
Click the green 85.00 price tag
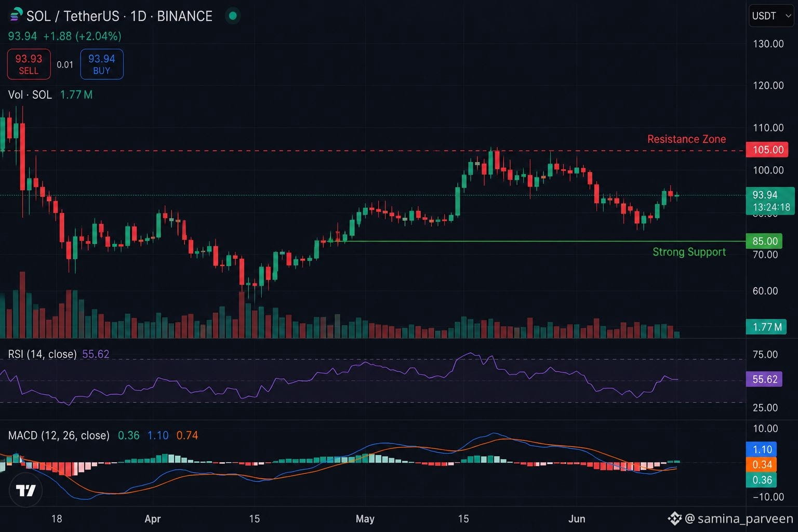pyautogui.click(x=764, y=241)
